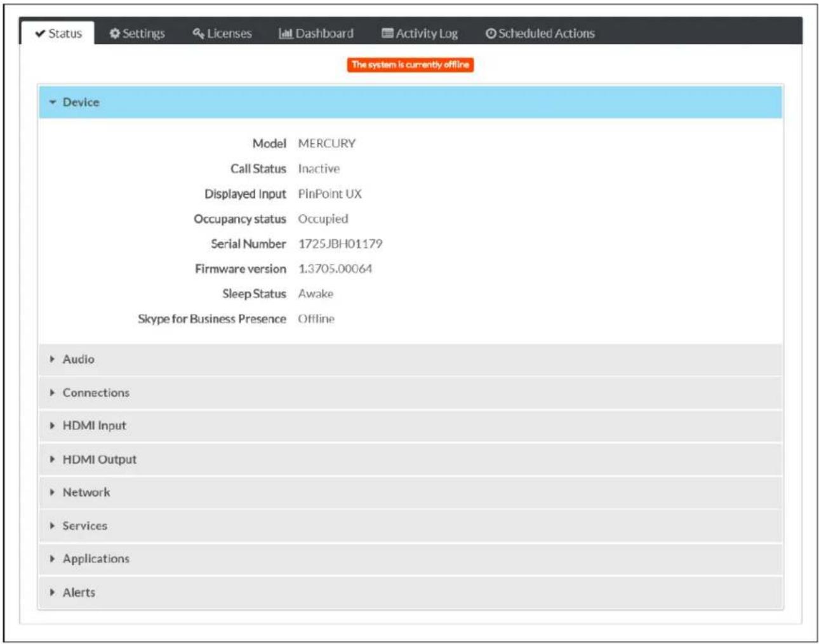Expand the Connections section arrow
Image resolution: width=819 pixels, height=644 pixels.
(x=52, y=393)
